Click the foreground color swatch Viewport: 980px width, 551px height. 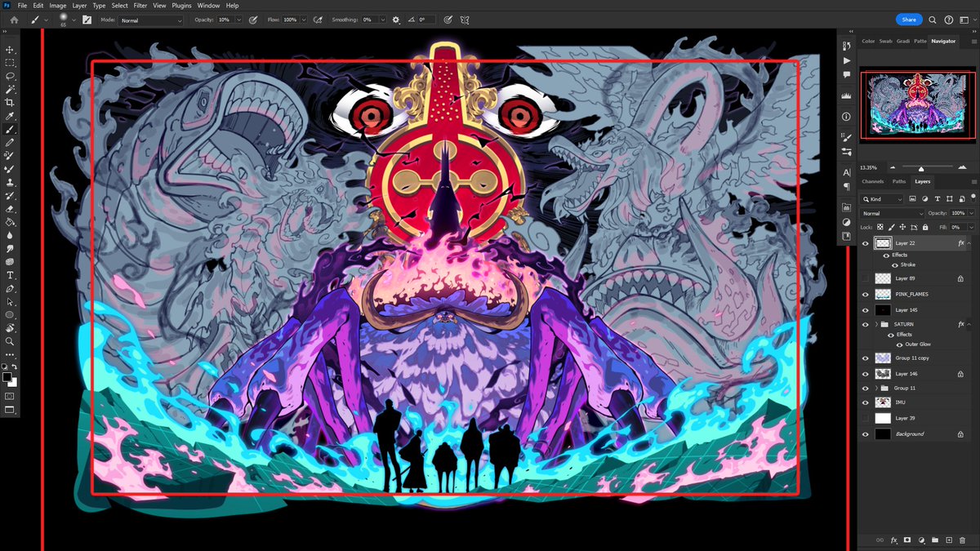pos(7,377)
